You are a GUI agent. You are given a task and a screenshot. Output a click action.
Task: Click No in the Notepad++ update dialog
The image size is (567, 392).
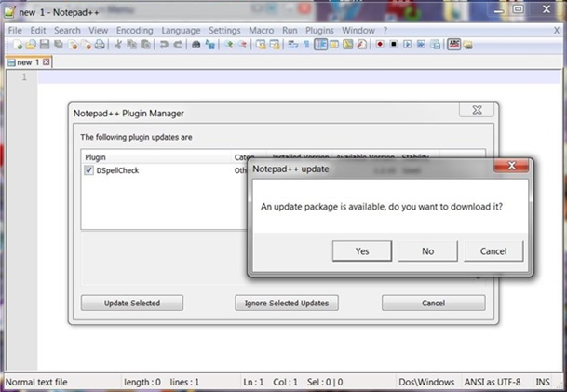pos(427,251)
